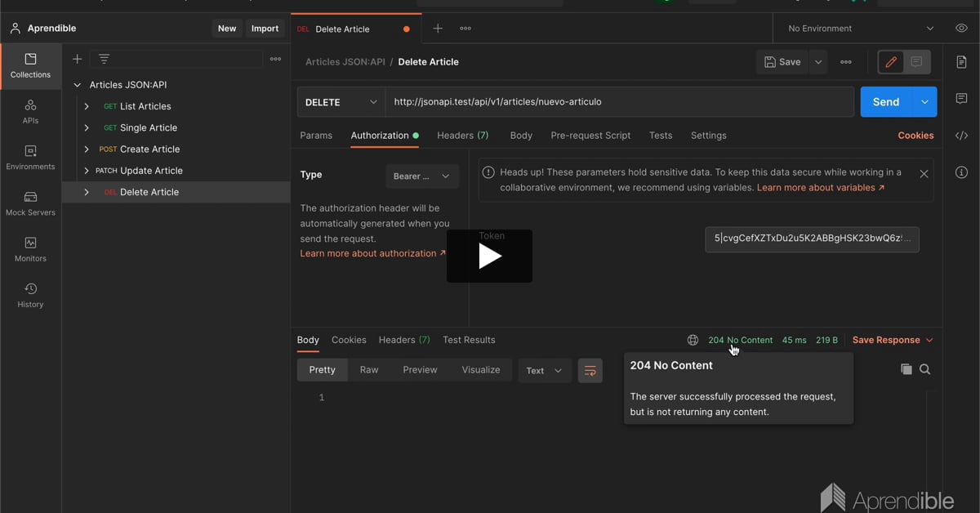Switch to the request Body tab

pyautogui.click(x=521, y=136)
